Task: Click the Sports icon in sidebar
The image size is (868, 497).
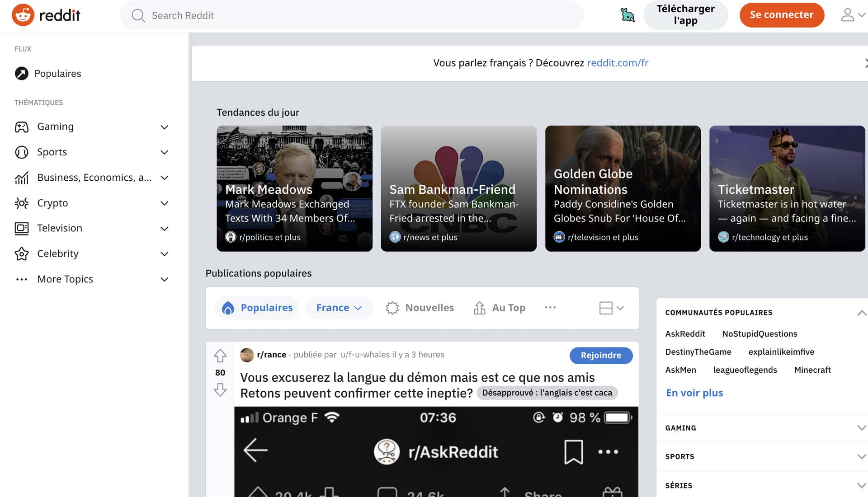Action: point(22,152)
